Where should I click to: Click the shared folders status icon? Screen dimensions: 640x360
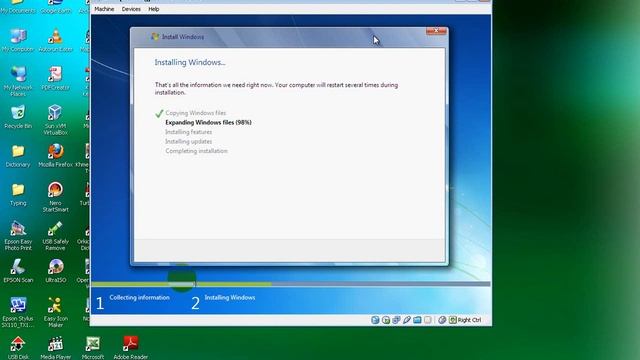click(x=417, y=320)
